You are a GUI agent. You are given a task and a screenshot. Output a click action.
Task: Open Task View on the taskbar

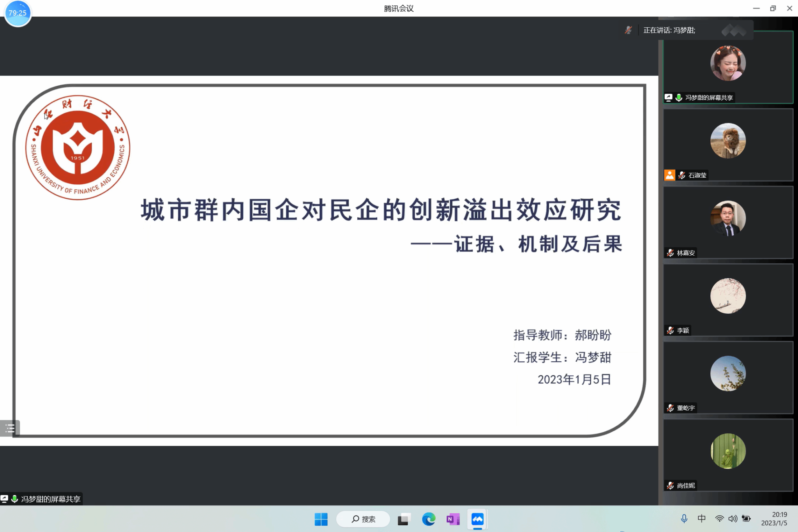coord(404,519)
